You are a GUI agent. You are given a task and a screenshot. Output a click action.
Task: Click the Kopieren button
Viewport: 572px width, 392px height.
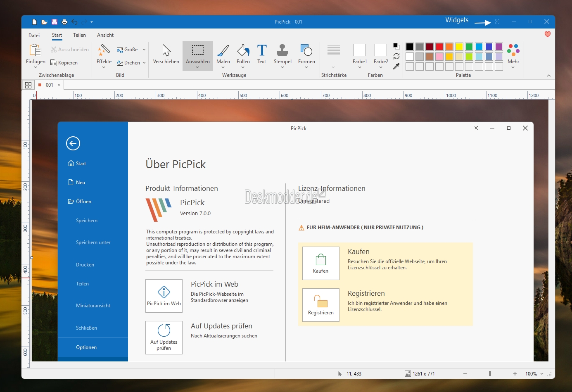[x=64, y=63]
